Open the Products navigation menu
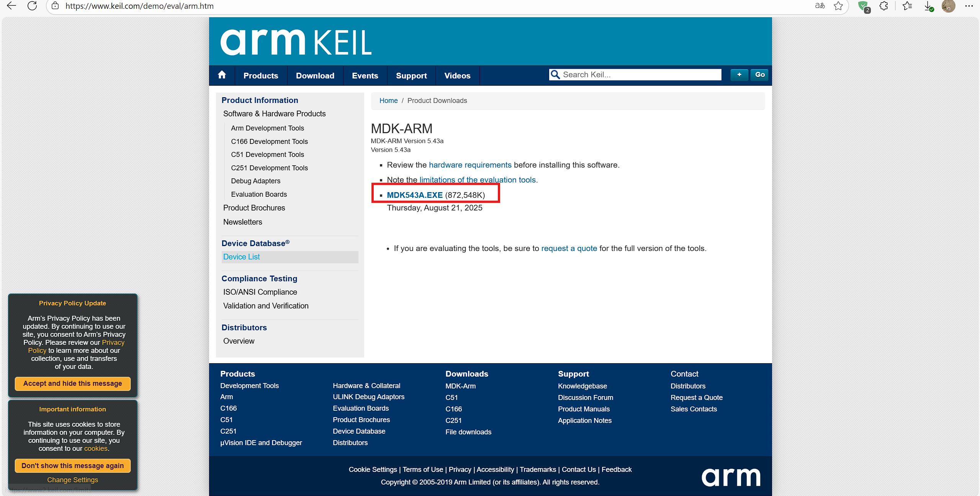 point(261,76)
